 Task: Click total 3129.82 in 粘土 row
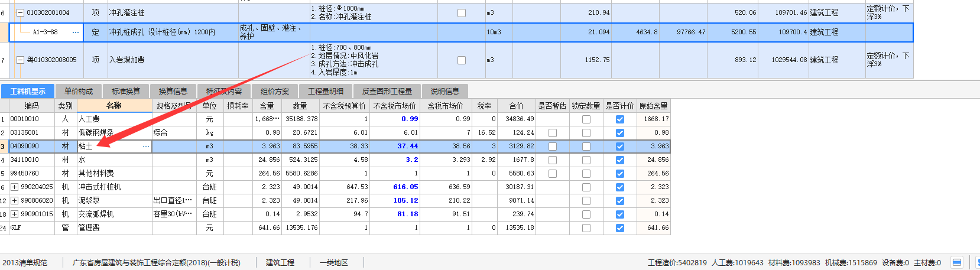516,147
